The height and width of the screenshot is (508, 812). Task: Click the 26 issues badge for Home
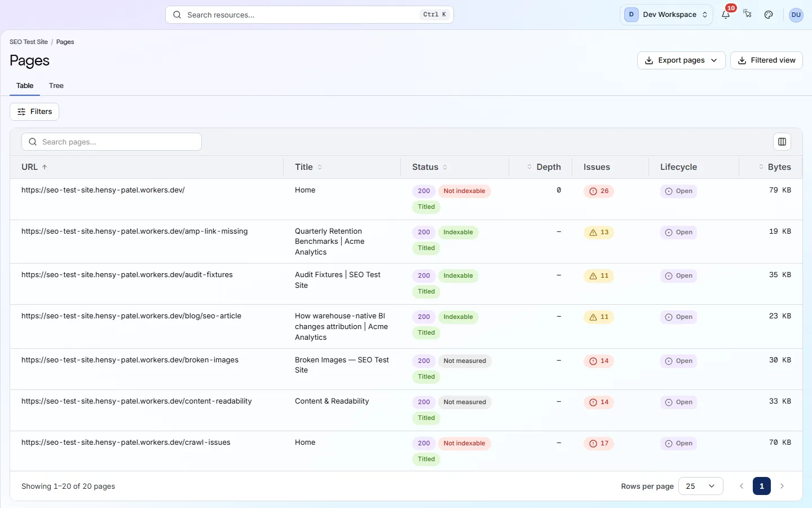pos(599,191)
